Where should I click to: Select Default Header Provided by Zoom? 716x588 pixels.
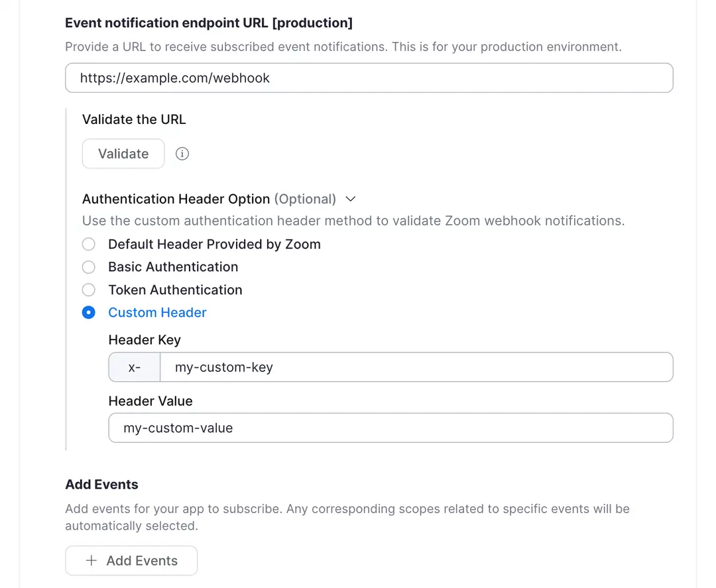(89, 244)
